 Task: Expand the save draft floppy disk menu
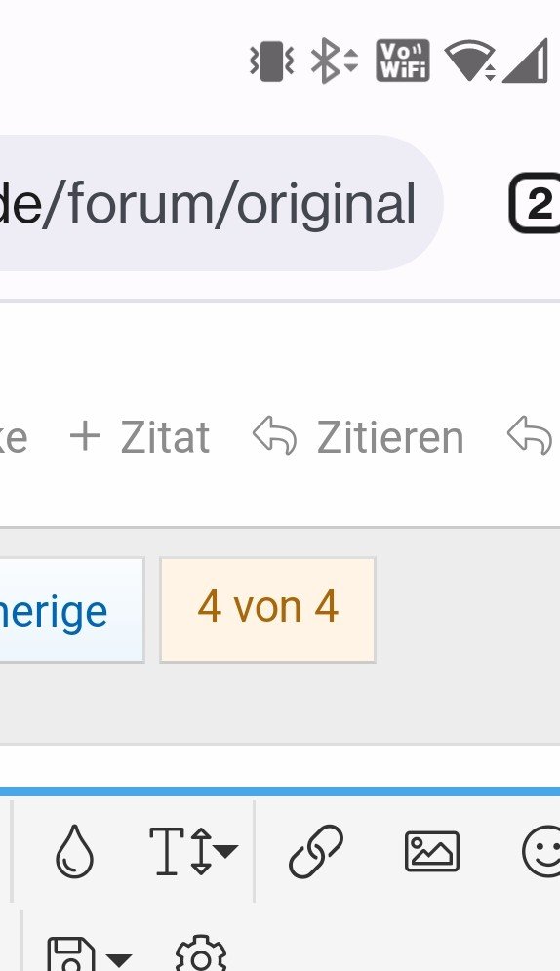click(x=90, y=955)
